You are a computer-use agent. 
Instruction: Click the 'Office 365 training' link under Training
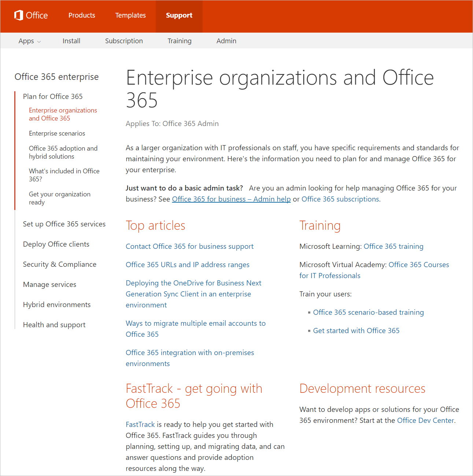coord(393,246)
